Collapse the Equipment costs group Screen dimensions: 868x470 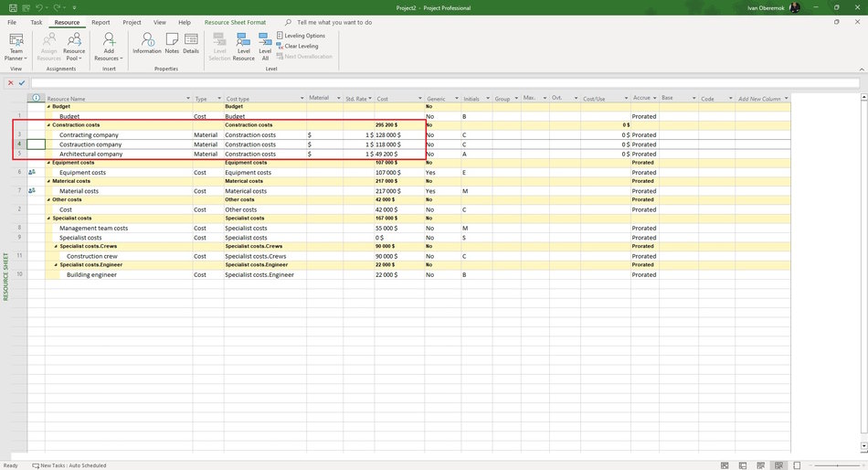pyautogui.click(x=48, y=163)
